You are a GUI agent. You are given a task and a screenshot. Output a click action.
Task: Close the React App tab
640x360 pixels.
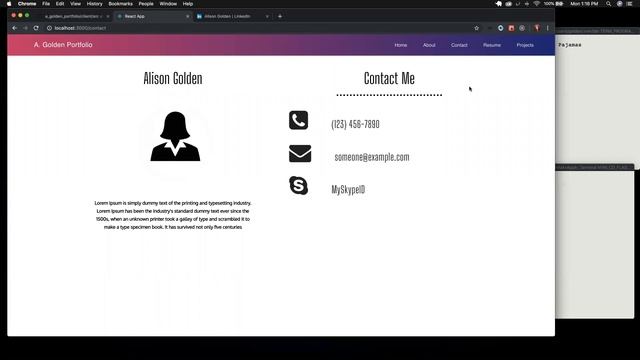(188, 16)
